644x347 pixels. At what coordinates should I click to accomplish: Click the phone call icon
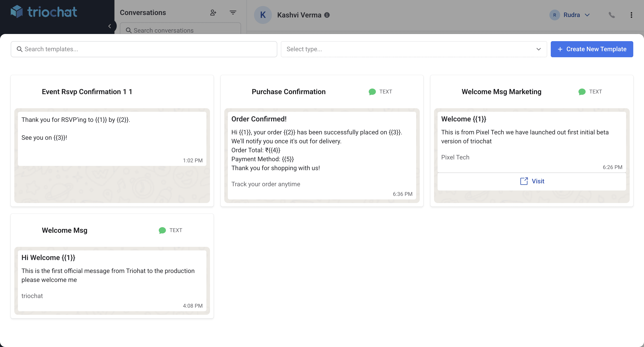[612, 15]
